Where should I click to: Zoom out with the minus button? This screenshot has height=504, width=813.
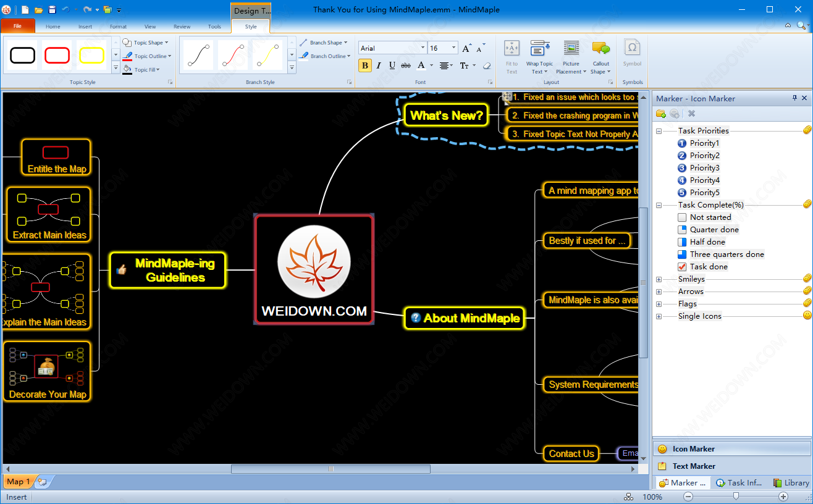(688, 497)
